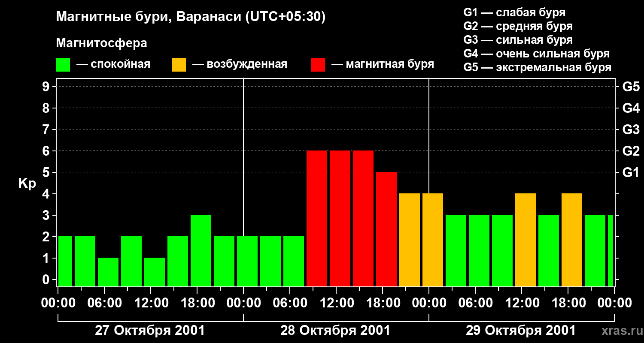Click the Kp 1 green bar at 12:00 on 27 Октября

click(x=155, y=272)
